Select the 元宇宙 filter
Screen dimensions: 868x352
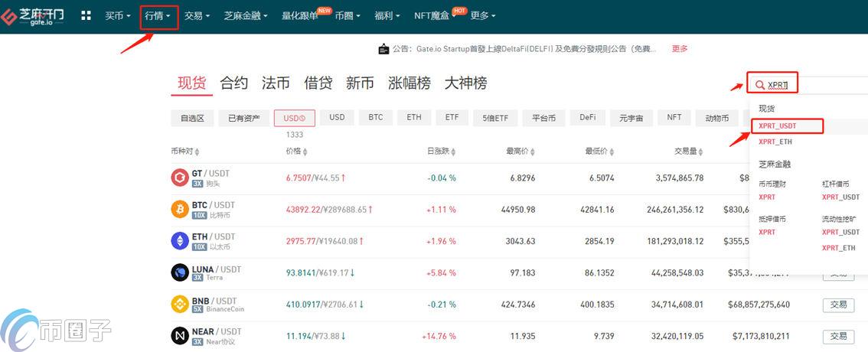631,119
